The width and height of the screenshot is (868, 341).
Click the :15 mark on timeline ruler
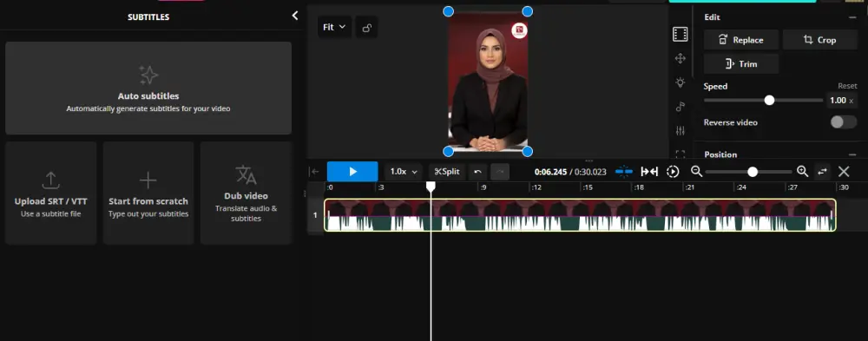[588, 187]
